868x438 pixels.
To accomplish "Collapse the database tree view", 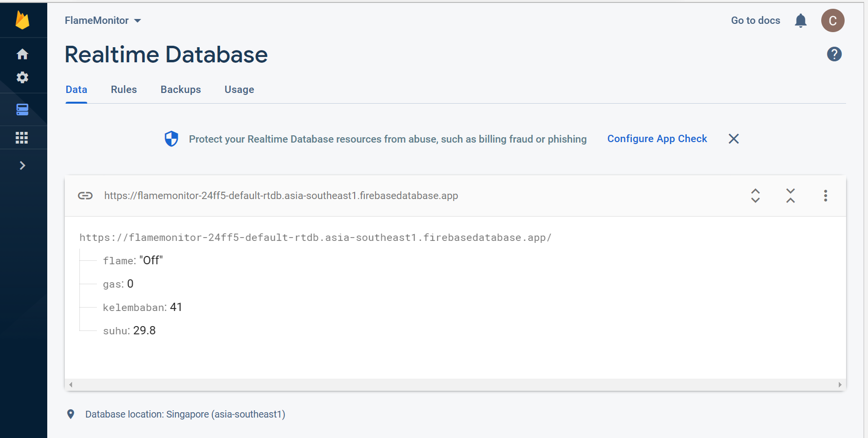I will click(x=790, y=196).
